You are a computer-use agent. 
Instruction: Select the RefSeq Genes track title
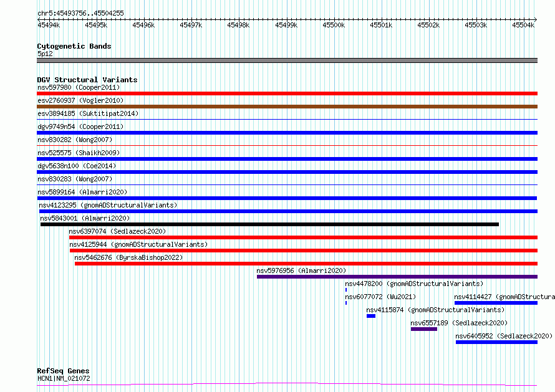[63, 371]
